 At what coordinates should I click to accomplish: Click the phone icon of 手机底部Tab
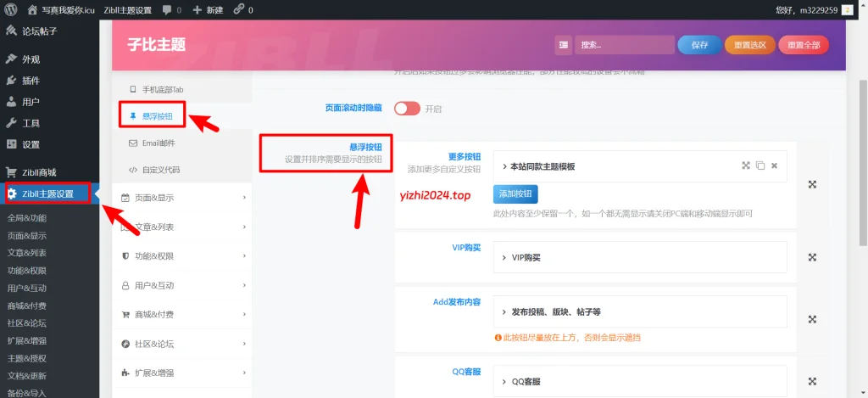point(132,89)
